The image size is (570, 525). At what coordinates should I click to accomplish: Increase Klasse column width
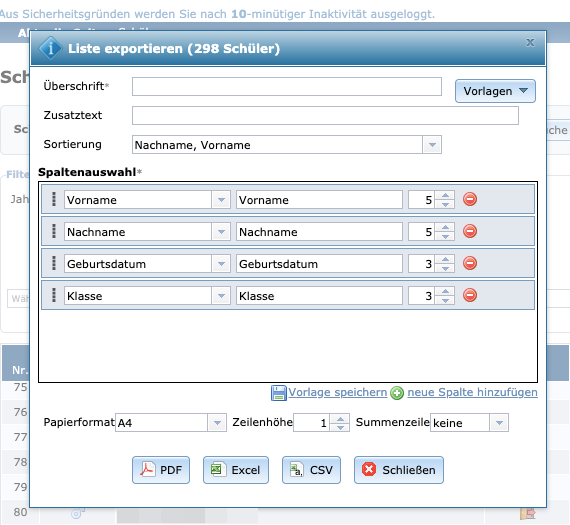445,291
